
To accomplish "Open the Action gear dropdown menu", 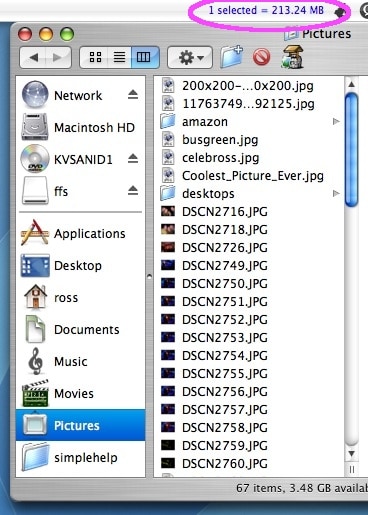I will 190,58.
